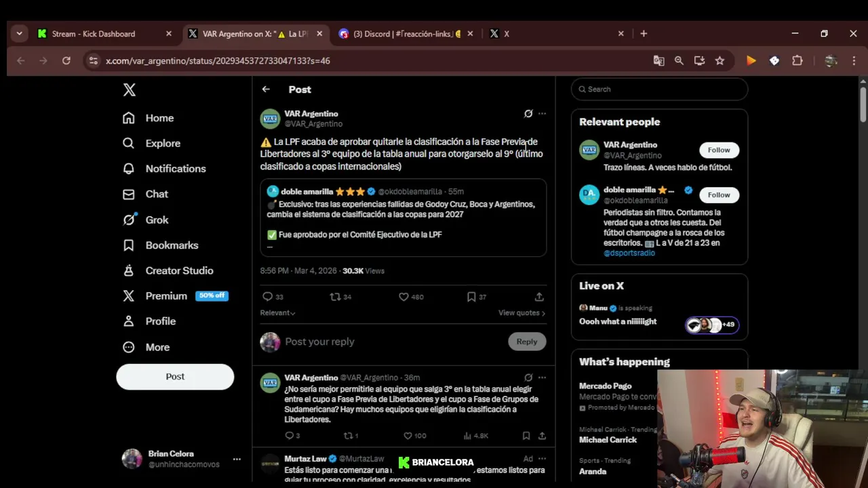The image size is (868, 488).
Task: Click the X logo in the sidebar
Action: [x=129, y=89]
